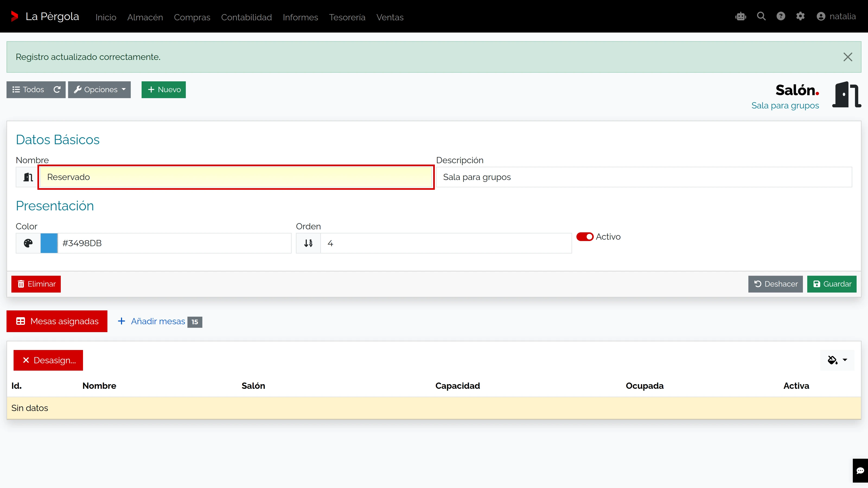Image resolution: width=868 pixels, height=488 pixels.
Task: Click the robot assistant icon in the navbar
Action: 741,17
